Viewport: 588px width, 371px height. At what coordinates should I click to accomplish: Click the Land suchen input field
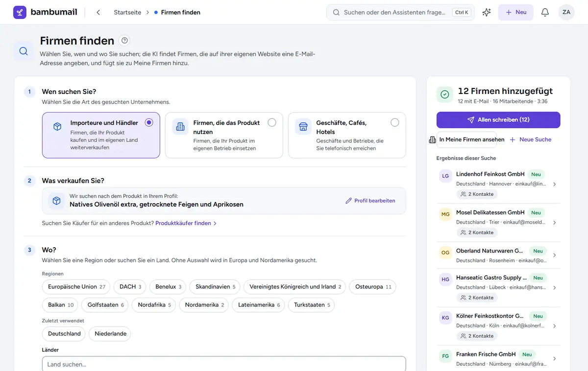[x=224, y=364]
